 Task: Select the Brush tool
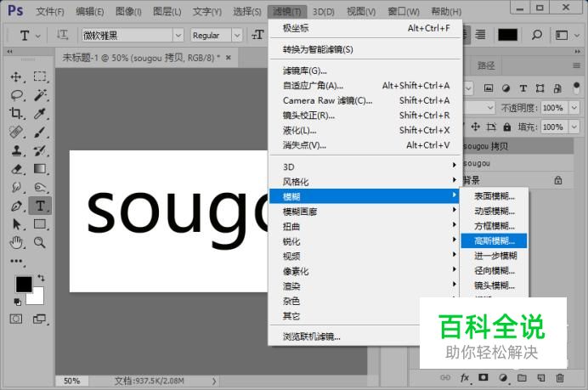coord(40,132)
